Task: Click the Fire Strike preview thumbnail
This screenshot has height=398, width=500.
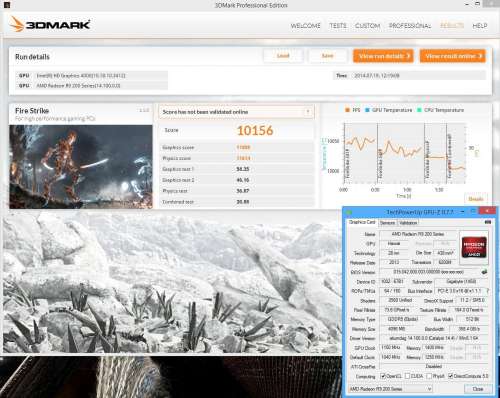Action: coord(81,167)
